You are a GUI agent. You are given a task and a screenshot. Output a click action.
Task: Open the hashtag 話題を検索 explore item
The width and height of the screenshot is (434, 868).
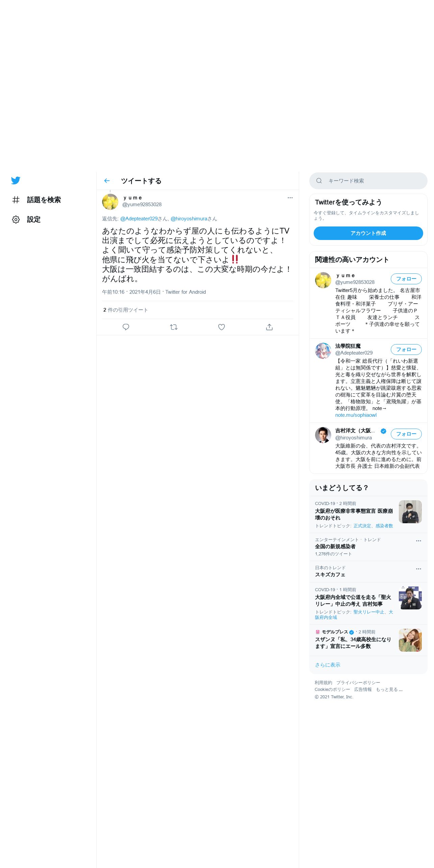tap(37, 200)
